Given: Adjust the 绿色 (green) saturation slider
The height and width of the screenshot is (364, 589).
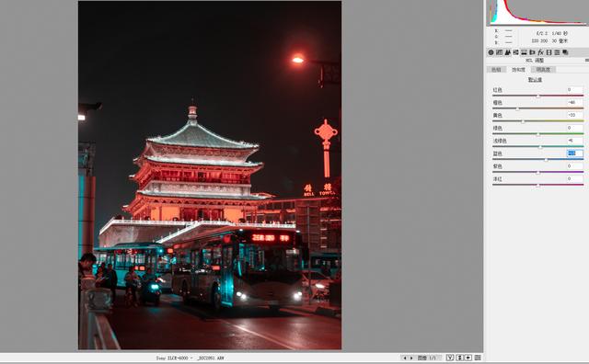Looking at the screenshot, I should coord(537,134).
